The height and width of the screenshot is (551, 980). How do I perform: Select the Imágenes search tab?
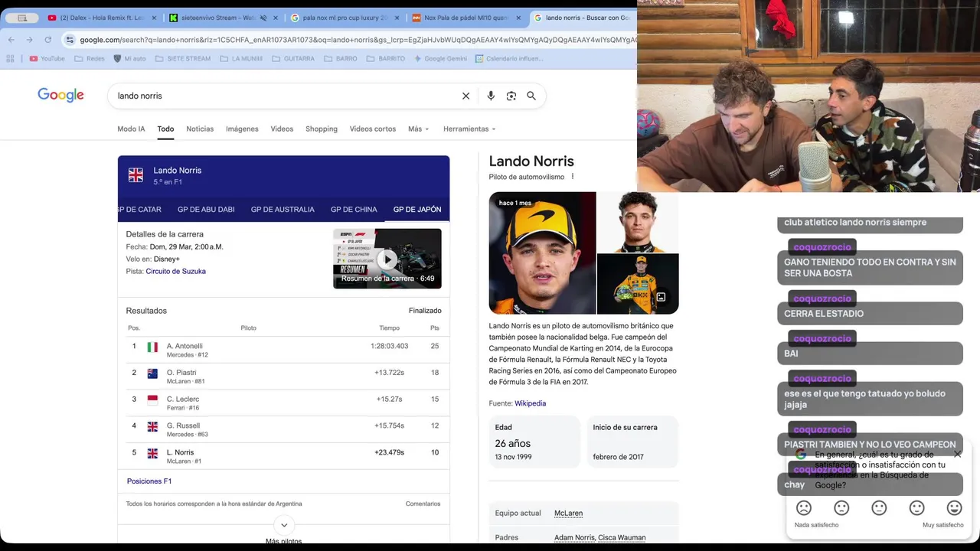[x=242, y=129]
